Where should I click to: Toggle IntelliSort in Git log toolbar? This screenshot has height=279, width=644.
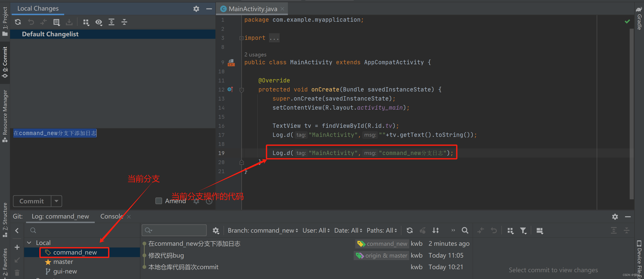(436, 230)
